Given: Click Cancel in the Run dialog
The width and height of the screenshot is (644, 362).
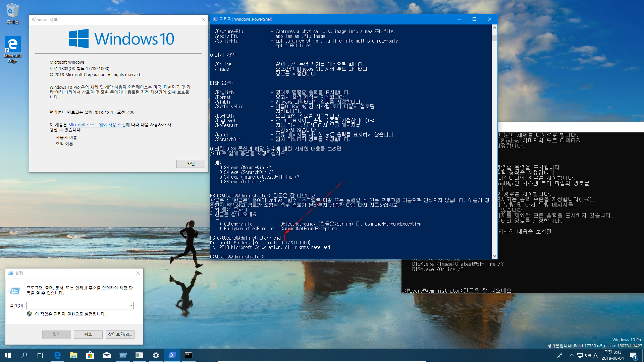Looking at the screenshot, I should [88, 334].
